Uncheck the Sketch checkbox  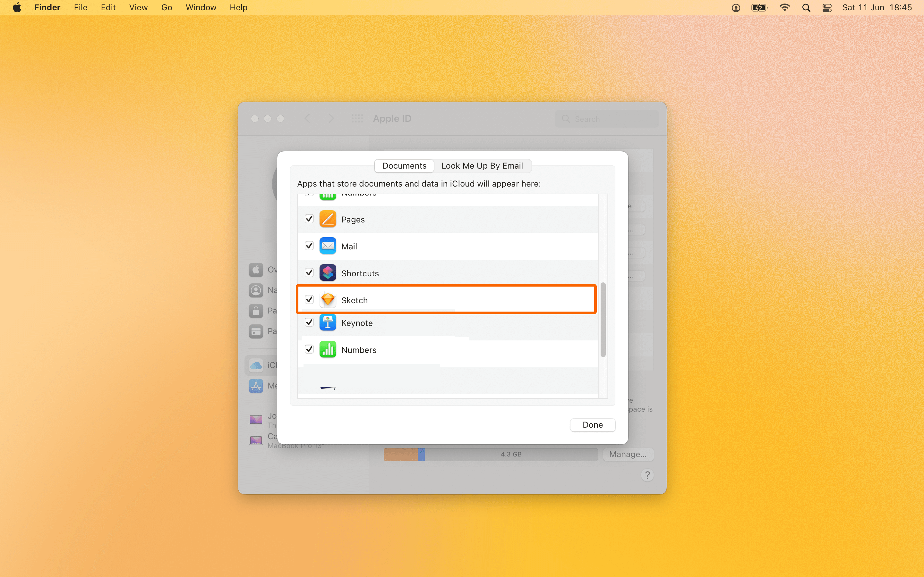click(x=309, y=300)
